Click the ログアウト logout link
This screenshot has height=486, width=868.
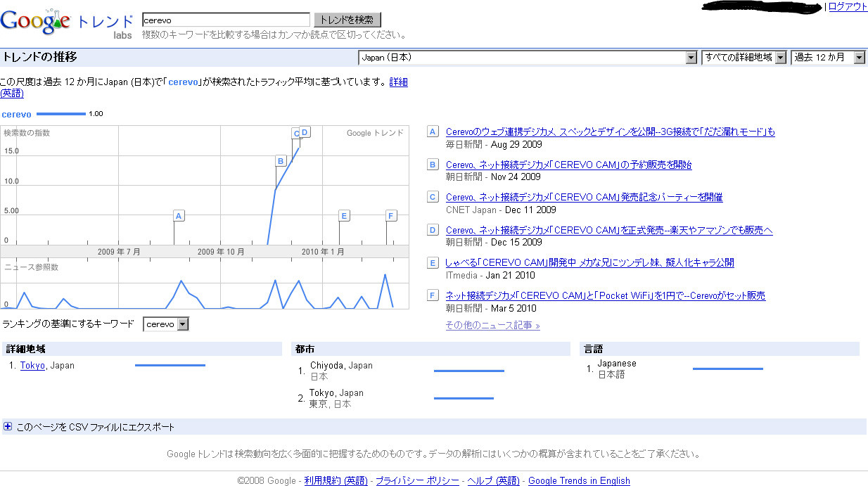[848, 6]
